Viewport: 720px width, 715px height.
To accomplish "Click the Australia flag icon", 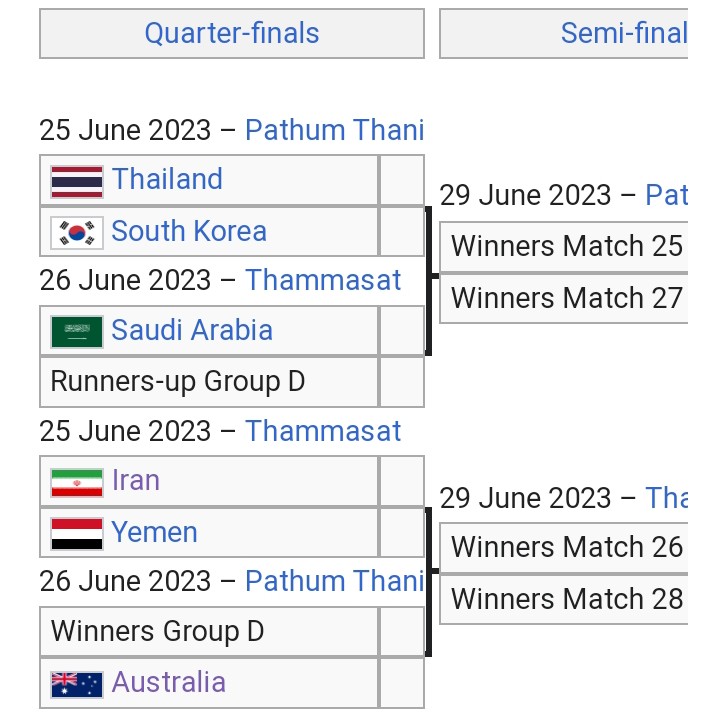I will (77, 685).
